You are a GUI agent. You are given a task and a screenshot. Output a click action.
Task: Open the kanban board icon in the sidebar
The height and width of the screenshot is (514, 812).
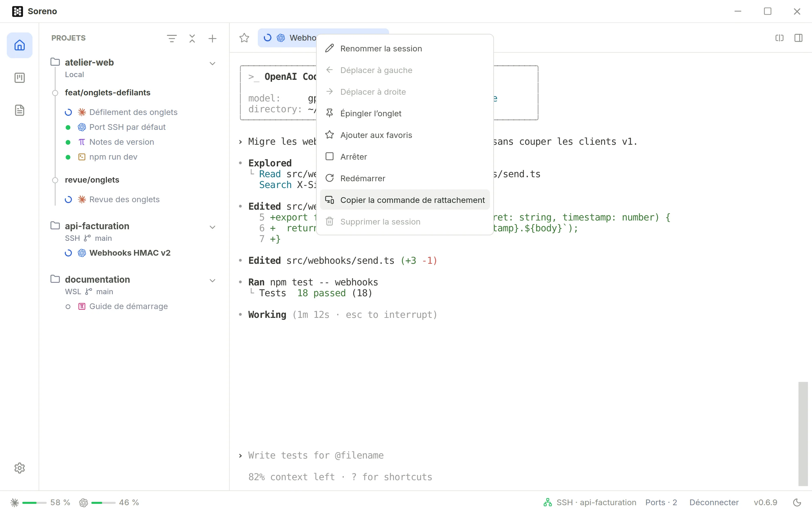coord(20,78)
